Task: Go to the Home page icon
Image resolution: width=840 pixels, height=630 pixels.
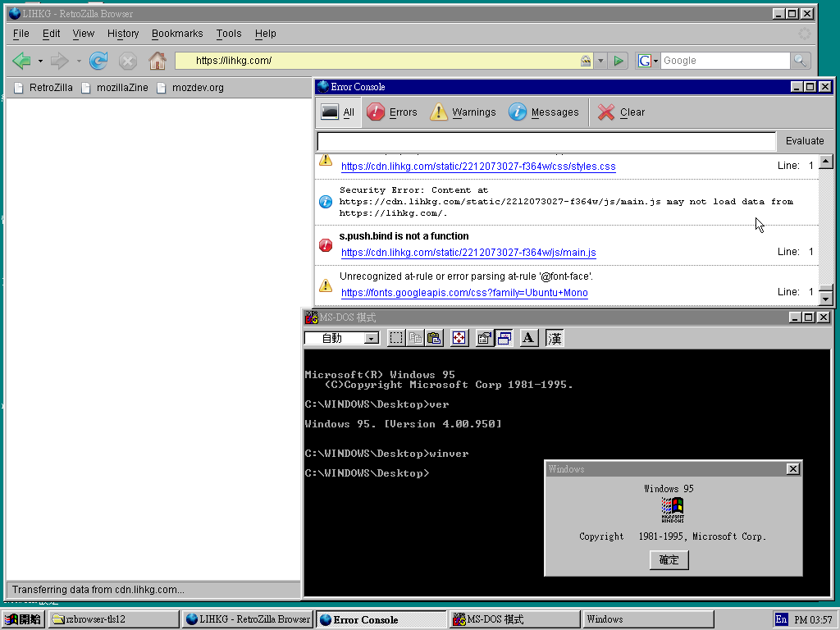Action: point(157,61)
